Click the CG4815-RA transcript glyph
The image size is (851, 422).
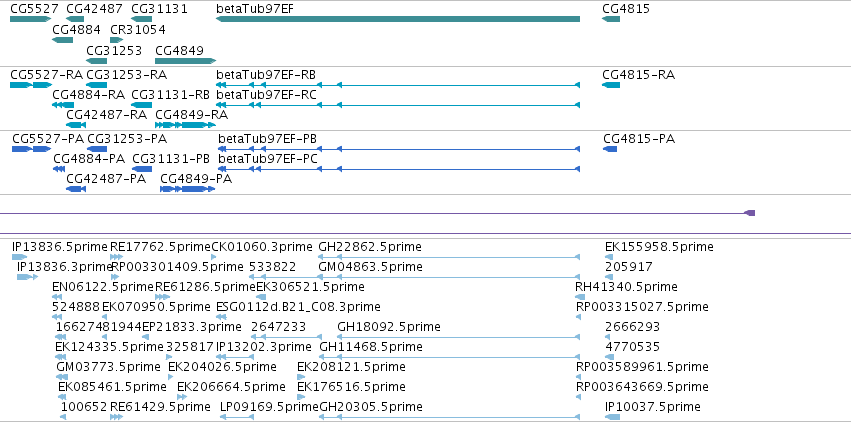pos(611,85)
